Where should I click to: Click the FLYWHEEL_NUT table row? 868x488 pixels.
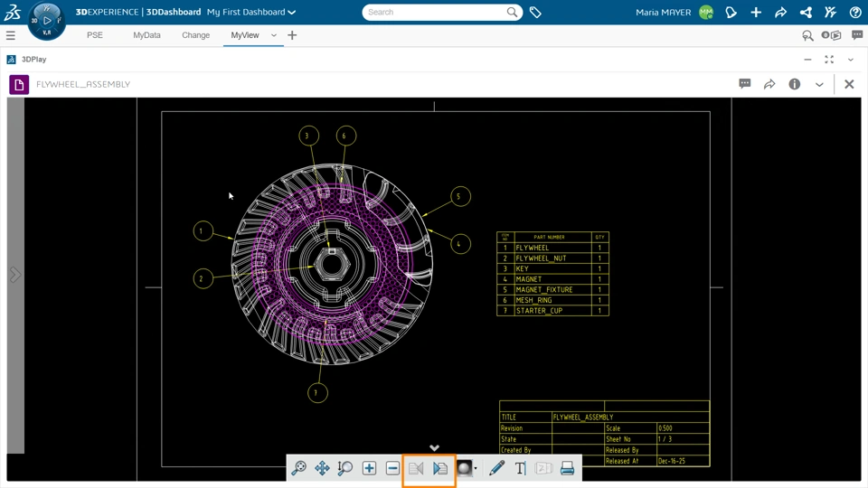pos(553,258)
